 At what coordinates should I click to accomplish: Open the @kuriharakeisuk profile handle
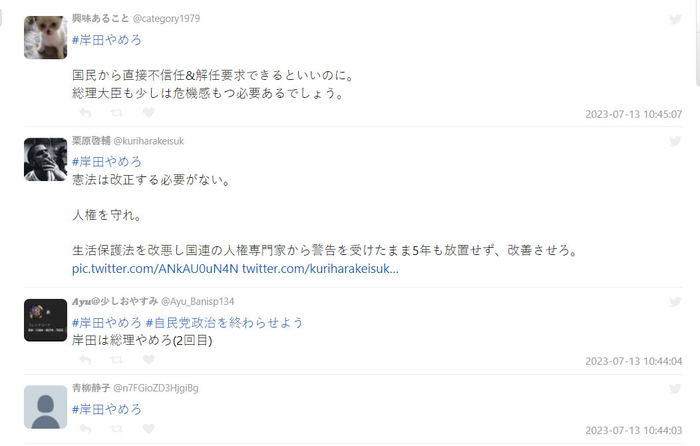coord(149,141)
